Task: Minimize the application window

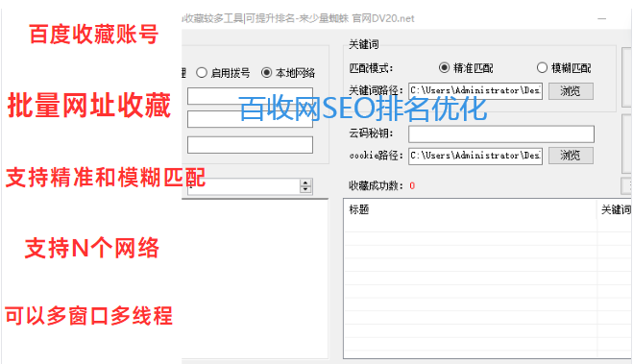Action: pos(602,18)
